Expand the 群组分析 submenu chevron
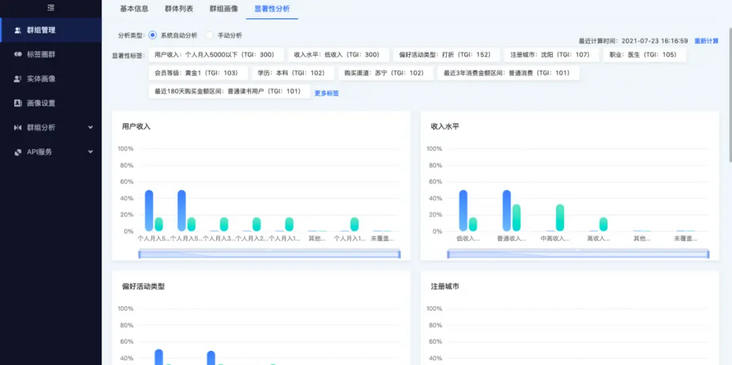The height and width of the screenshot is (365, 732). [91, 127]
